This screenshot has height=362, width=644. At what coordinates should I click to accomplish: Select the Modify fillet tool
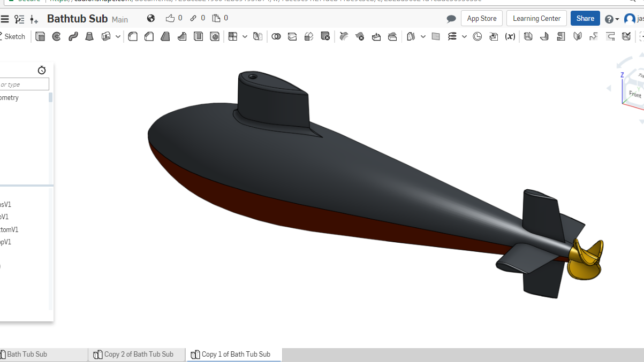pyautogui.click(x=344, y=37)
